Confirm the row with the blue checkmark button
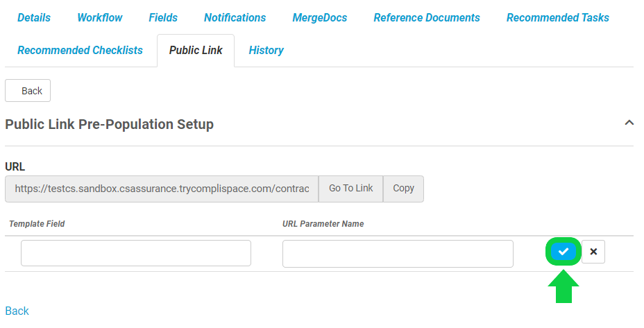Screen dimensions: 644x328 point(563,251)
